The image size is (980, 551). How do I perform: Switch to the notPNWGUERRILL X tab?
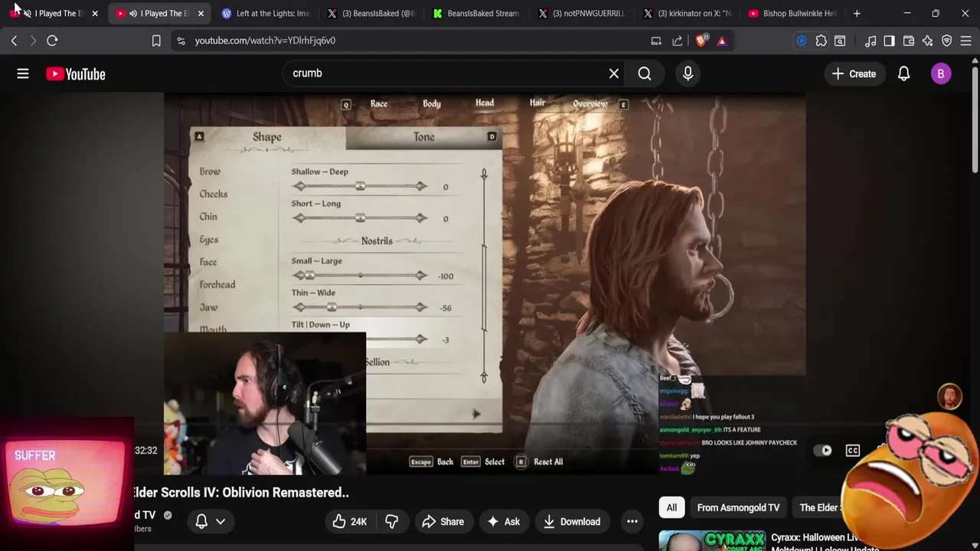(x=582, y=14)
